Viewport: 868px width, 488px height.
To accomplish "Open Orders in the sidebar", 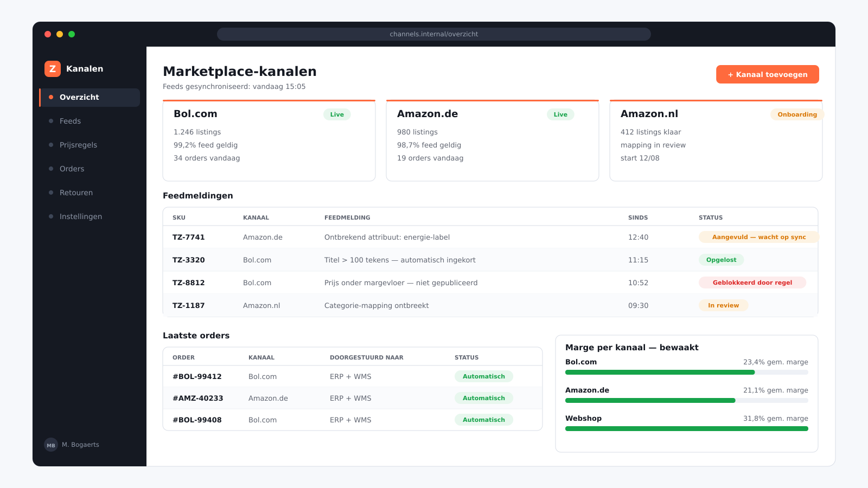I will 90,169.
